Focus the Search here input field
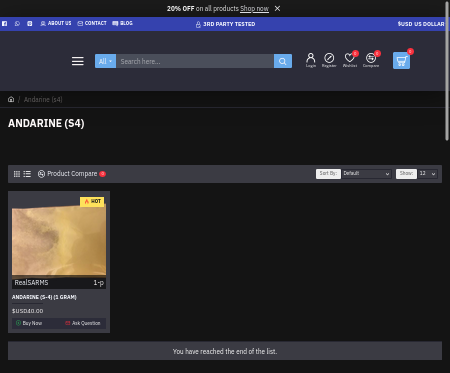 195,61
